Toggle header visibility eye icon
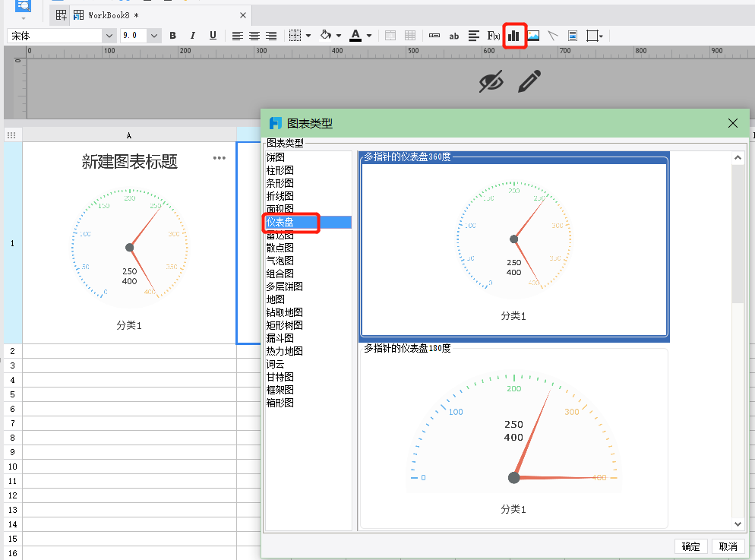 [491, 81]
